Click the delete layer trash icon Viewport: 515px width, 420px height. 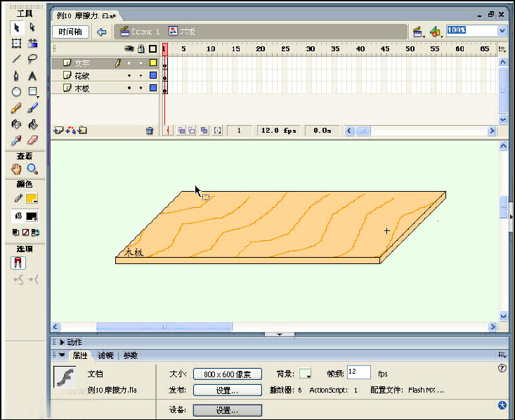[x=149, y=131]
